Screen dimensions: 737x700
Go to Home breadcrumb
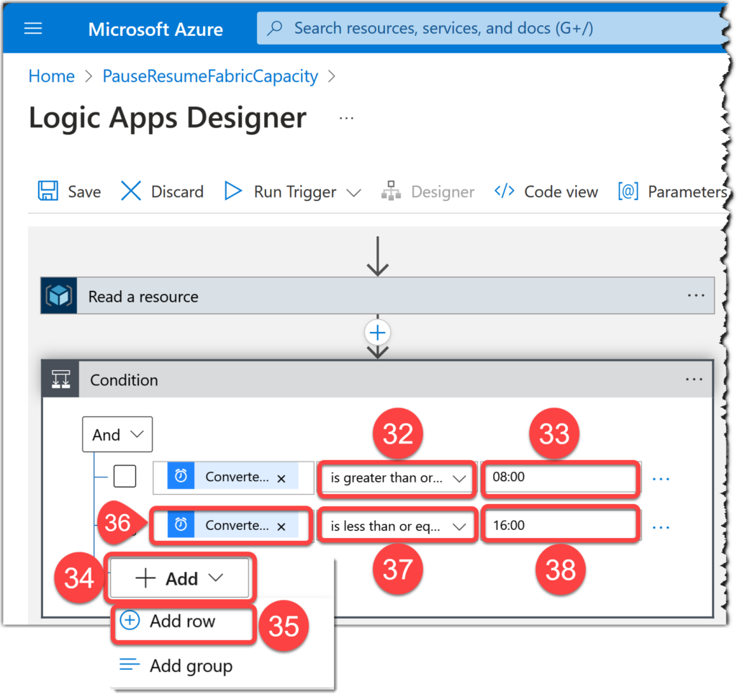tap(52, 76)
